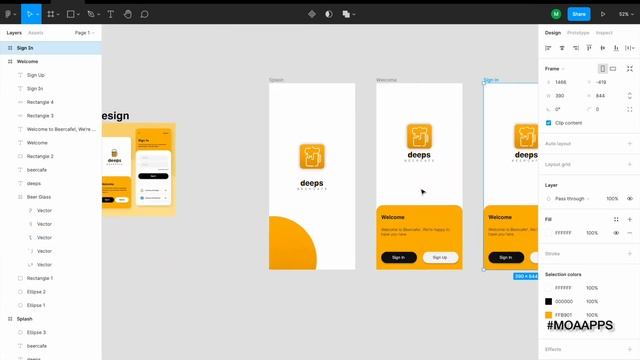640x360 pixels.
Task: Click the Align right icon
Action: coord(576,48)
